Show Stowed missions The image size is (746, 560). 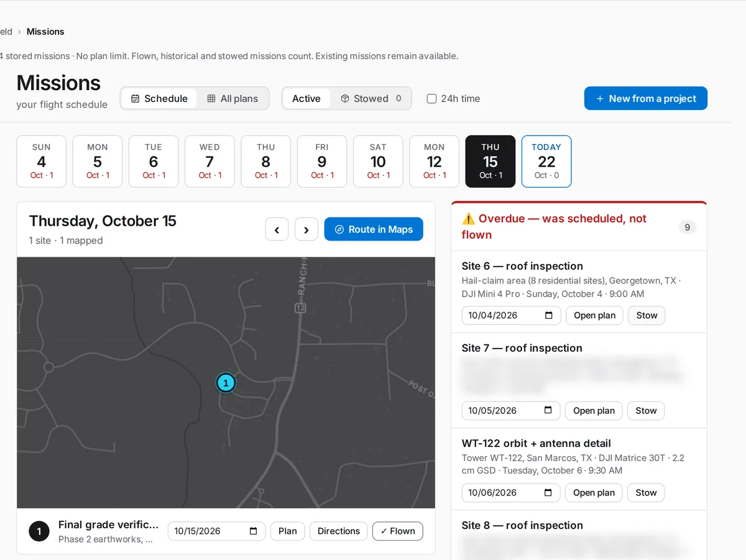[371, 98]
